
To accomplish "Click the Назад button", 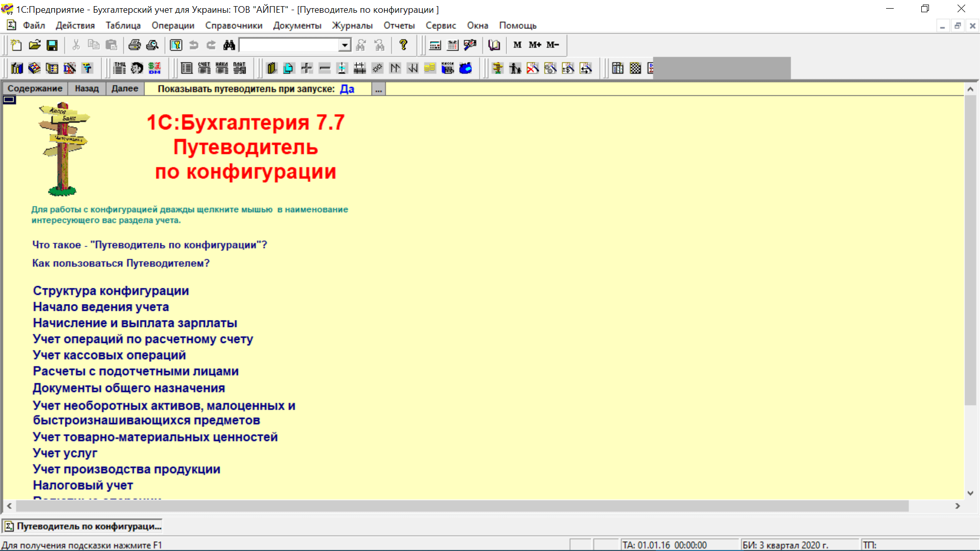I will coord(87,89).
